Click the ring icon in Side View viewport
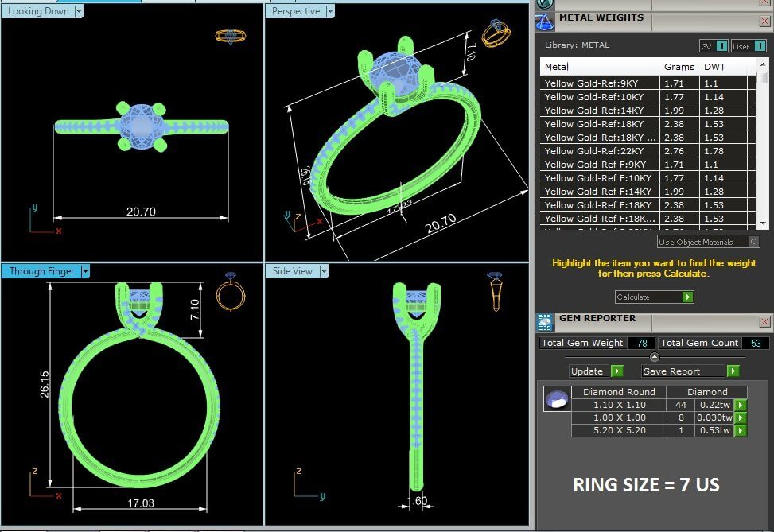Screen dimensions: 774x532 pyautogui.click(x=495, y=291)
